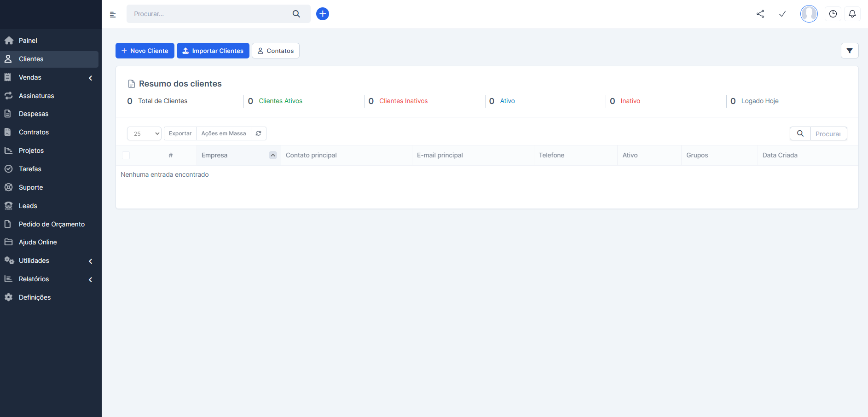The height and width of the screenshot is (417, 868).
Task: Click the share icon in top bar
Action: (760, 14)
